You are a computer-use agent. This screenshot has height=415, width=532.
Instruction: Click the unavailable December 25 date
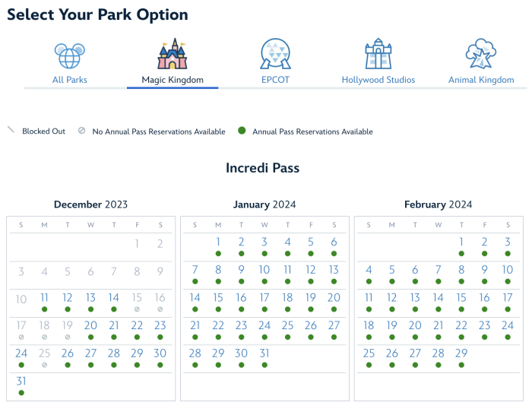(44, 353)
